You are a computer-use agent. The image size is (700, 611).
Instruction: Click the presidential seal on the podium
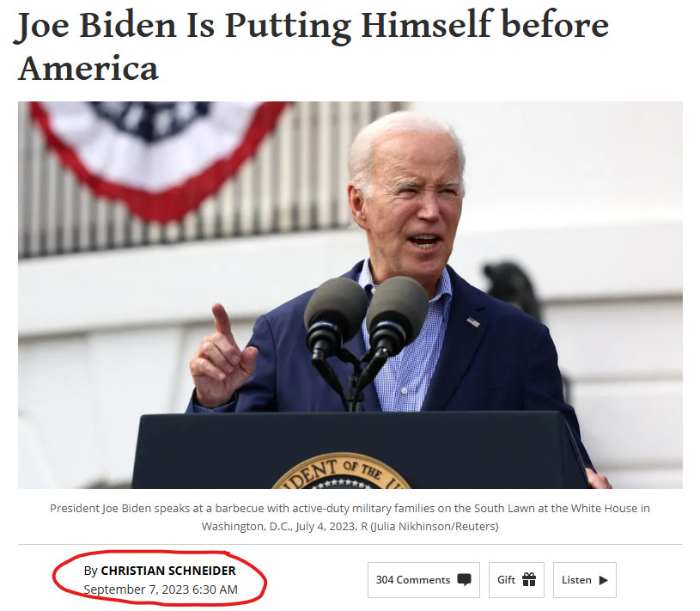point(341,471)
